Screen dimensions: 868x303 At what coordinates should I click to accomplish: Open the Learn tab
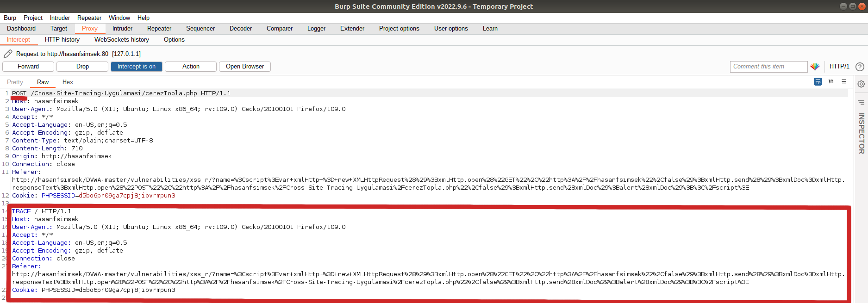click(x=490, y=29)
